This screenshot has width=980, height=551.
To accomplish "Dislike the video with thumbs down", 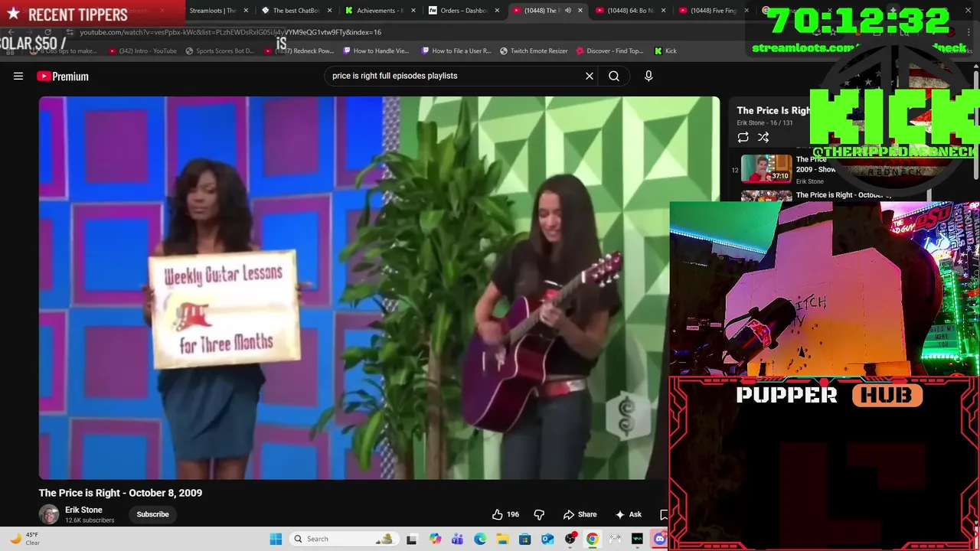I will 539,514.
